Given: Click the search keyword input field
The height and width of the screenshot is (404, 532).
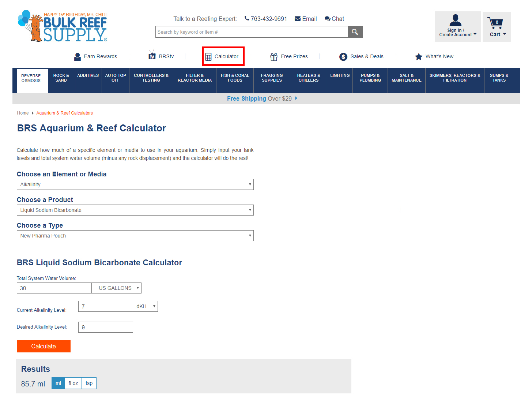Looking at the screenshot, I should (x=252, y=32).
